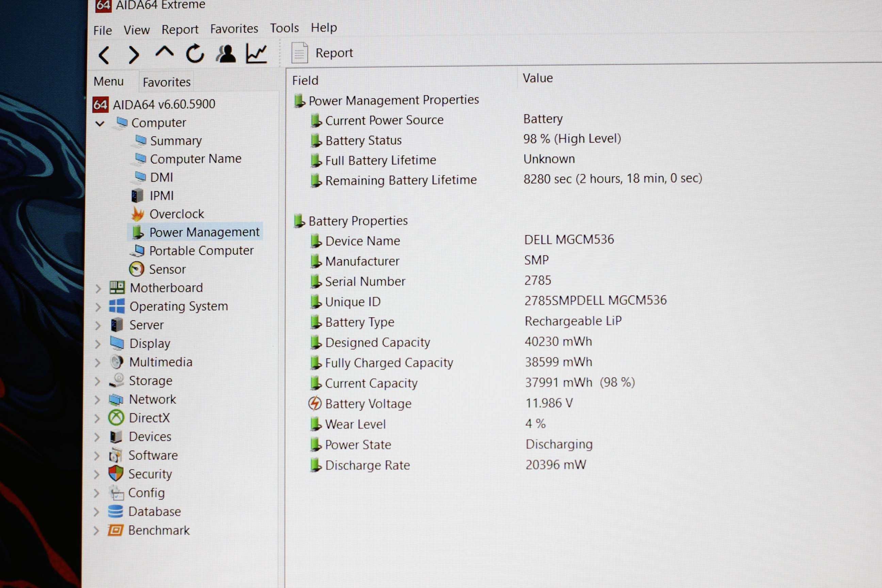Select the Wear Level row

tap(428, 424)
